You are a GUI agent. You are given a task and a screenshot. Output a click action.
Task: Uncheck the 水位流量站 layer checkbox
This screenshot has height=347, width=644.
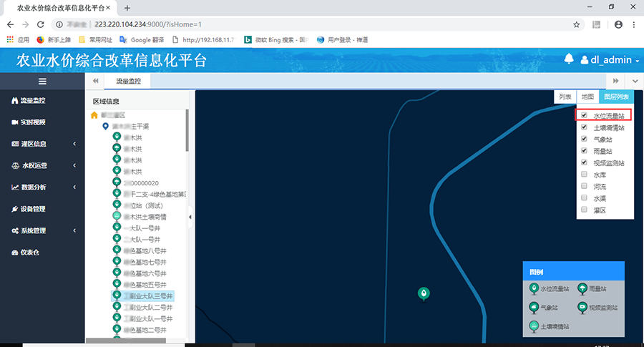pyautogui.click(x=585, y=115)
